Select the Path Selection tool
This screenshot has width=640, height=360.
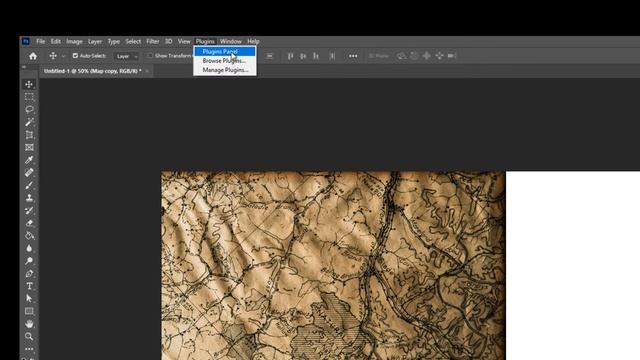pyautogui.click(x=29, y=299)
